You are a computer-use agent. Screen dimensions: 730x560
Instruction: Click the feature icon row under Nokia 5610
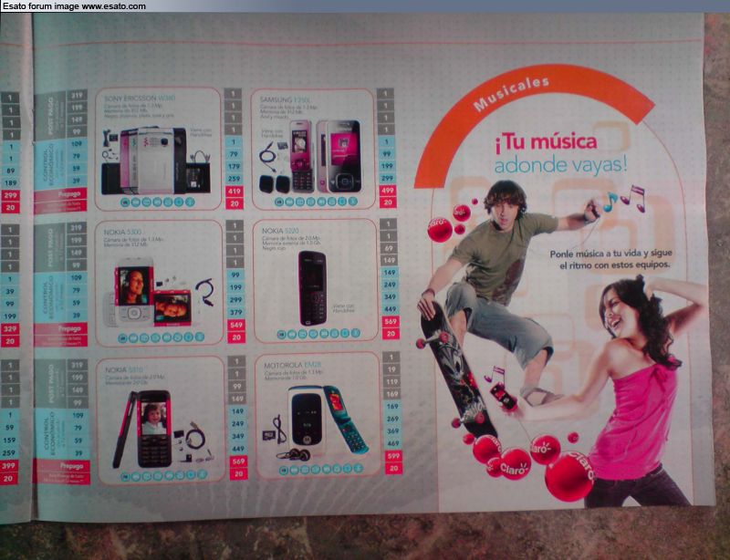tap(163, 475)
